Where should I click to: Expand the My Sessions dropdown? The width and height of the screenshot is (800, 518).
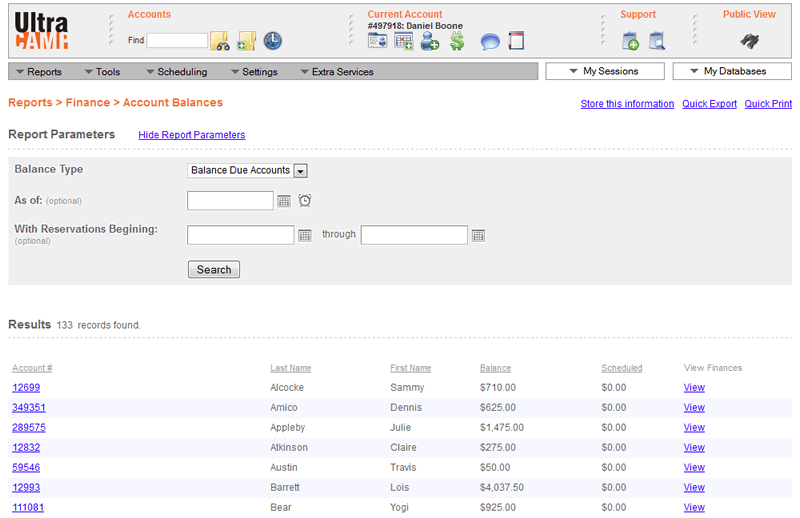[604, 72]
